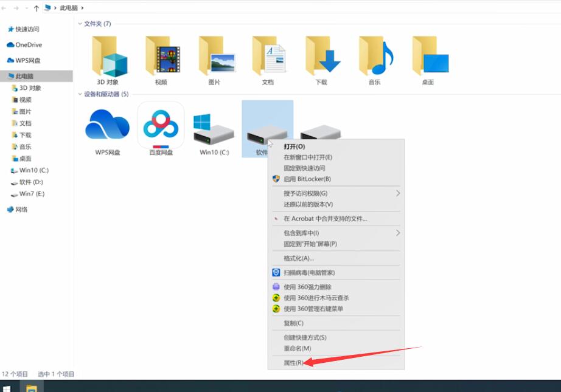Click the Windows Start button
Screen dimensions: 561x392
click(x=6, y=388)
